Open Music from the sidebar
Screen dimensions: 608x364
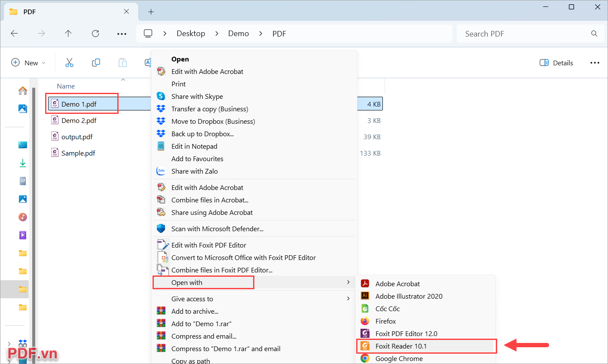[23, 217]
